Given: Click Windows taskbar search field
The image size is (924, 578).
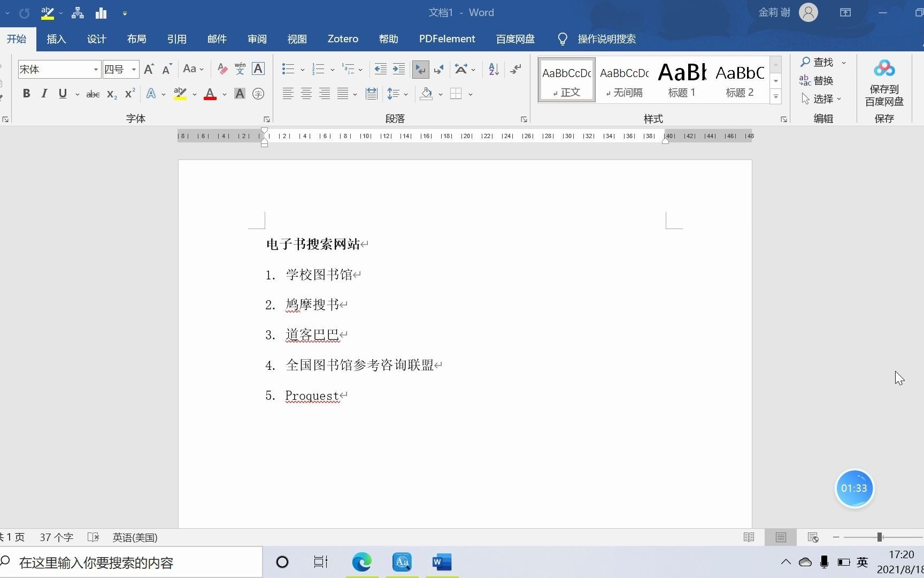Looking at the screenshot, I should 131,562.
